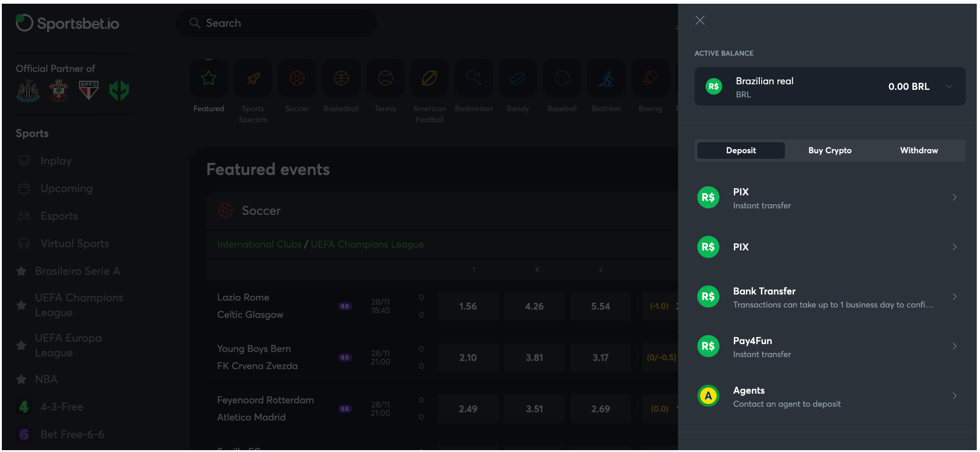Click R$ icon beside Pay4Fun
This screenshot has height=452, width=980.
(x=708, y=346)
